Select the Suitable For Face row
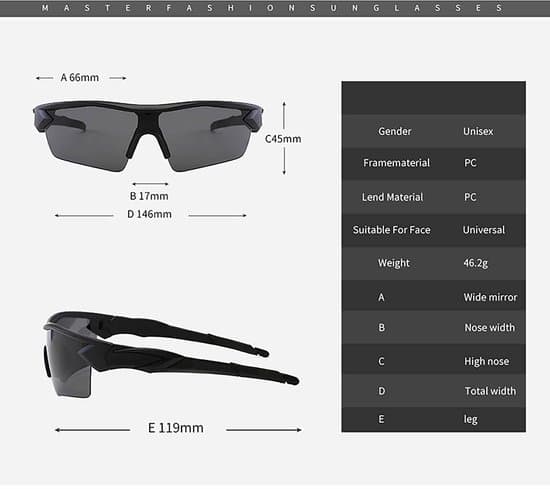The width and height of the screenshot is (550, 489). 434,230
